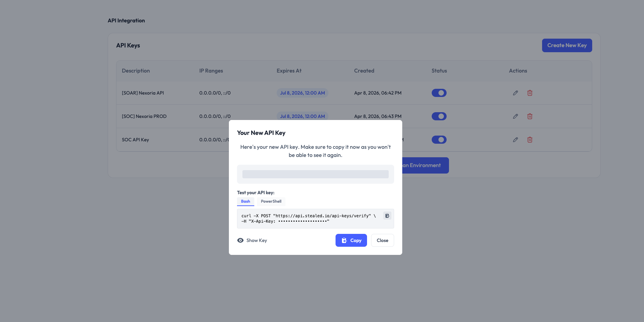Delete the [SOAR] Nexoria API key

pos(530,93)
